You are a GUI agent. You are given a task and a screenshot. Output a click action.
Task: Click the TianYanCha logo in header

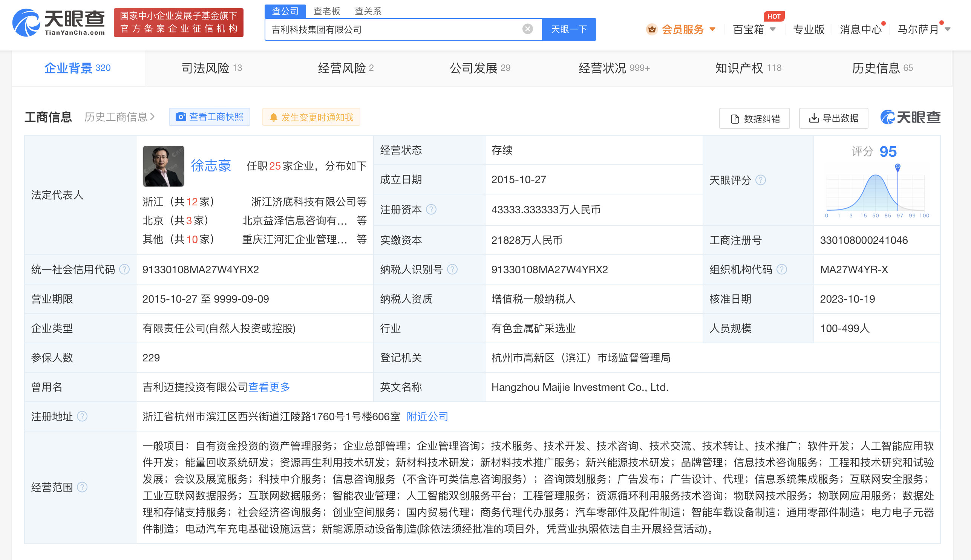(59, 23)
